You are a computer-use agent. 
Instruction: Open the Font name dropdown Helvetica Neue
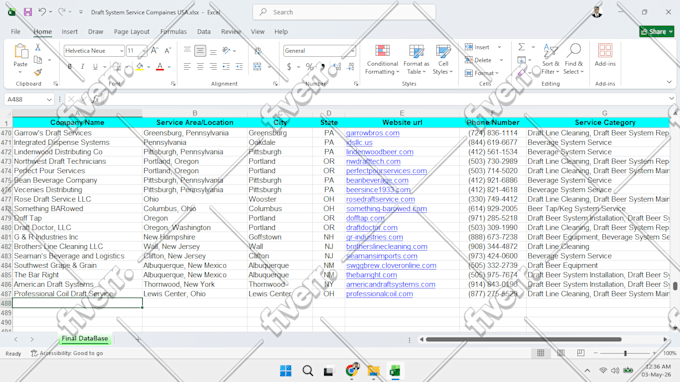(121, 51)
